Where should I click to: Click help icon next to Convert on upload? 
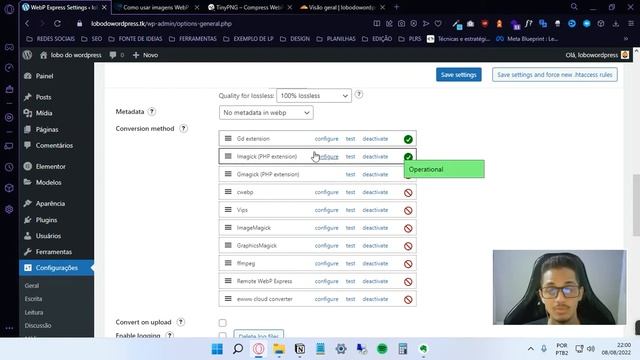pyautogui.click(x=180, y=322)
